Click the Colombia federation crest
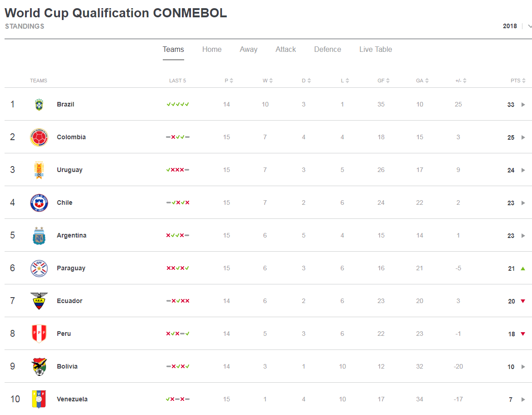Image resolution: width=532 pixels, height=415 pixels. [39, 137]
